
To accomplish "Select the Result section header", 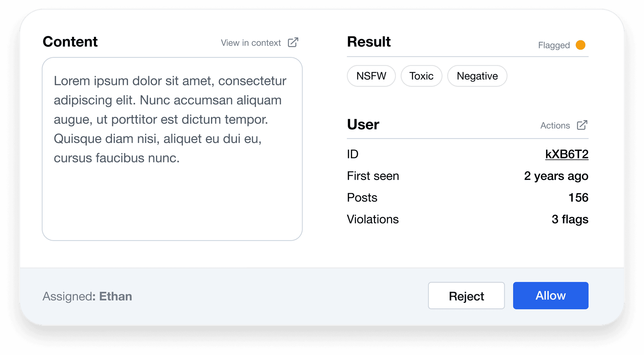I will point(369,42).
